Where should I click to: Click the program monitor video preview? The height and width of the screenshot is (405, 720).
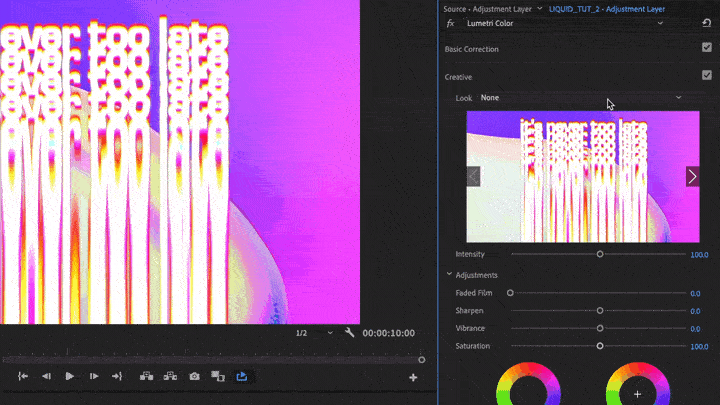coord(180,162)
